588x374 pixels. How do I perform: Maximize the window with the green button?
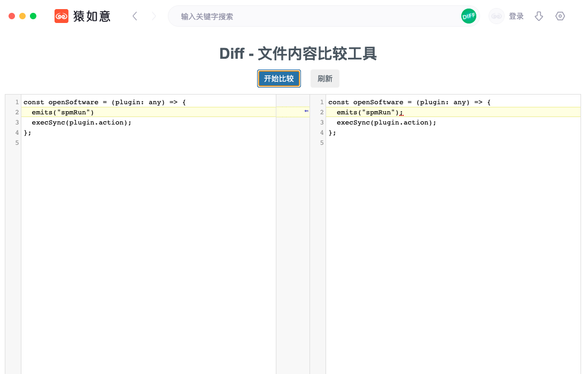pos(33,16)
